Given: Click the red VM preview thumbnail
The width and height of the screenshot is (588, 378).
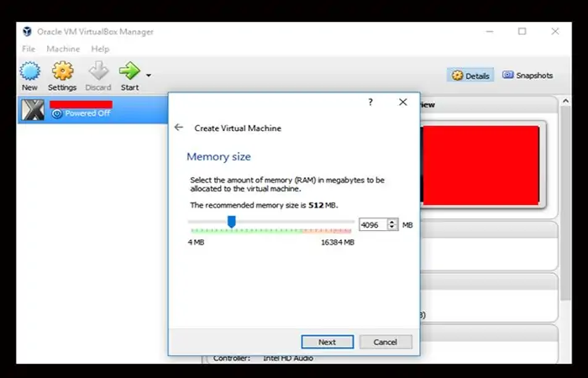Looking at the screenshot, I should 481,165.
